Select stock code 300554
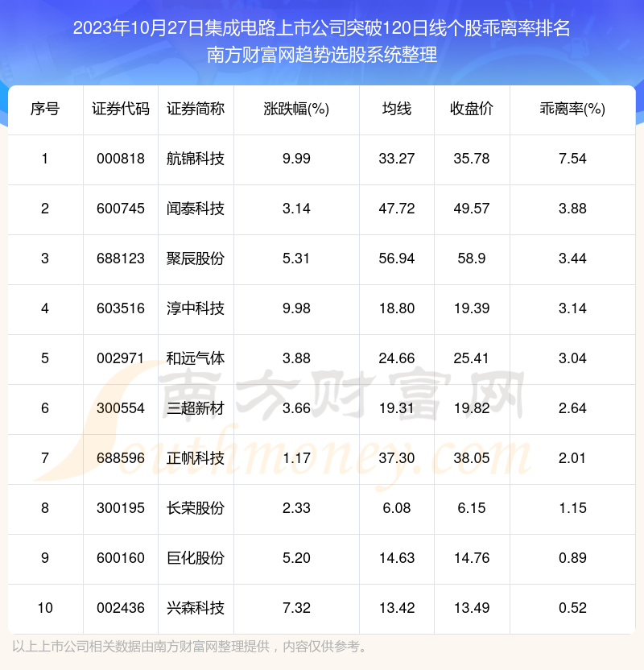Viewport: 644px width, 670px height. click(121, 408)
